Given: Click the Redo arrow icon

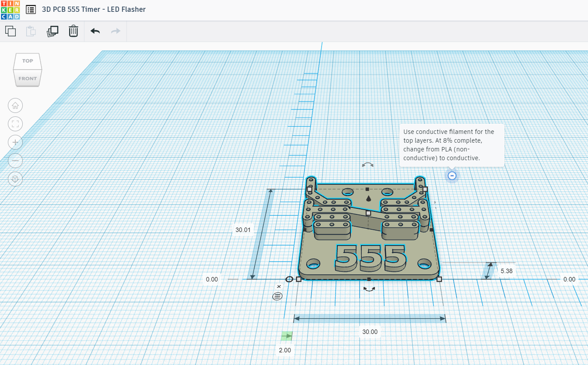Looking at the screenshot, I should click(115, 31).
